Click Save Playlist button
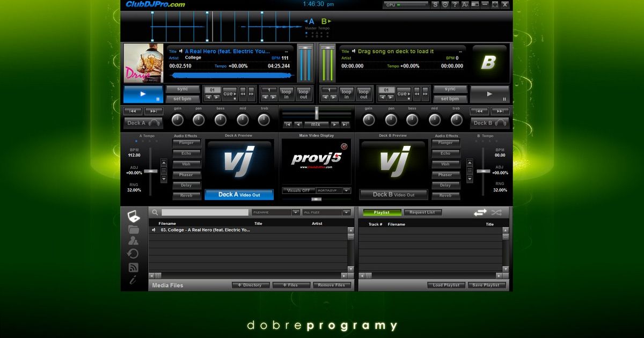 tap(487, 285)
